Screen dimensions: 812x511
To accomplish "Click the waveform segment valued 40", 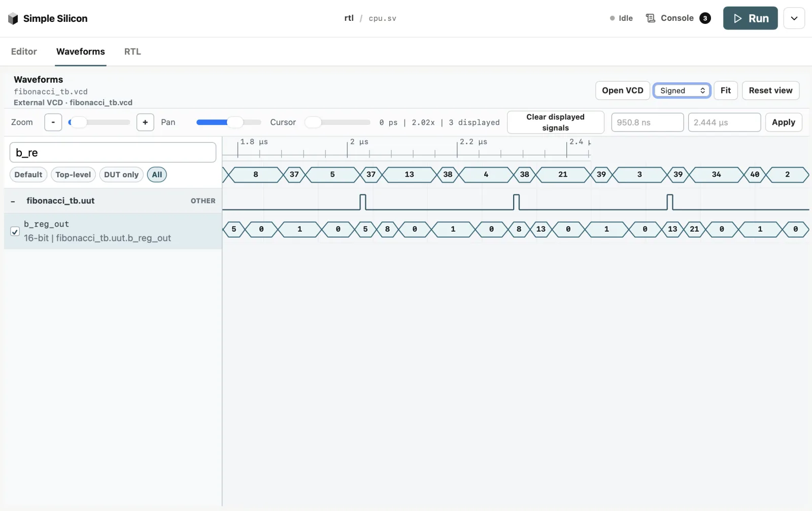I will coord(755,175).
